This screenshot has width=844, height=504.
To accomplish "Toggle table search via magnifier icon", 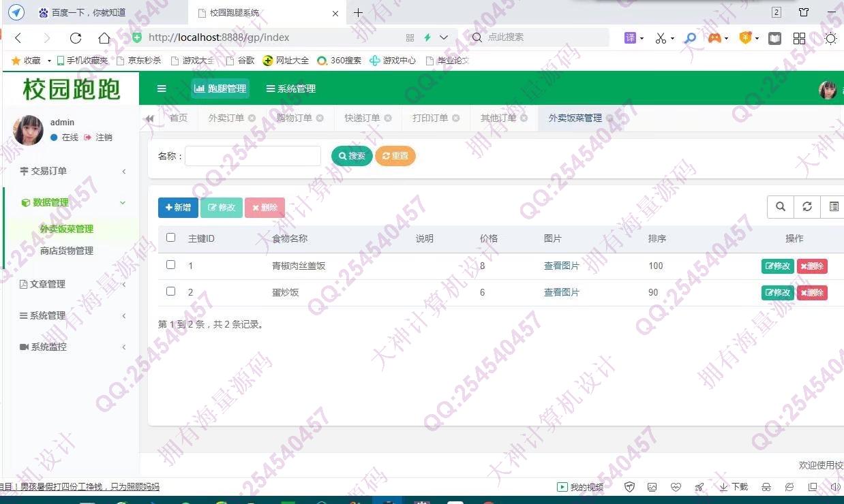I will pyautogui.click(x=781, y=206).
